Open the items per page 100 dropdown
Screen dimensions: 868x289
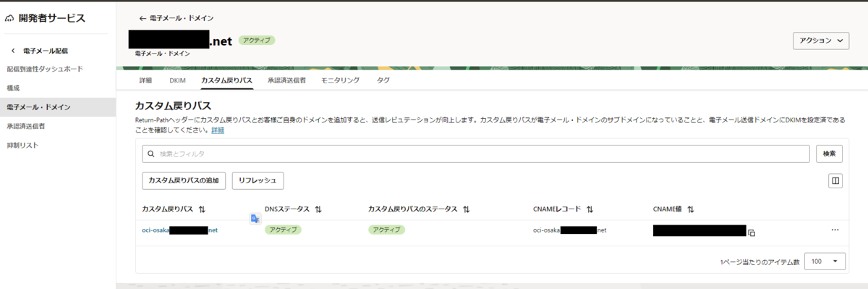tap(825, 261)
